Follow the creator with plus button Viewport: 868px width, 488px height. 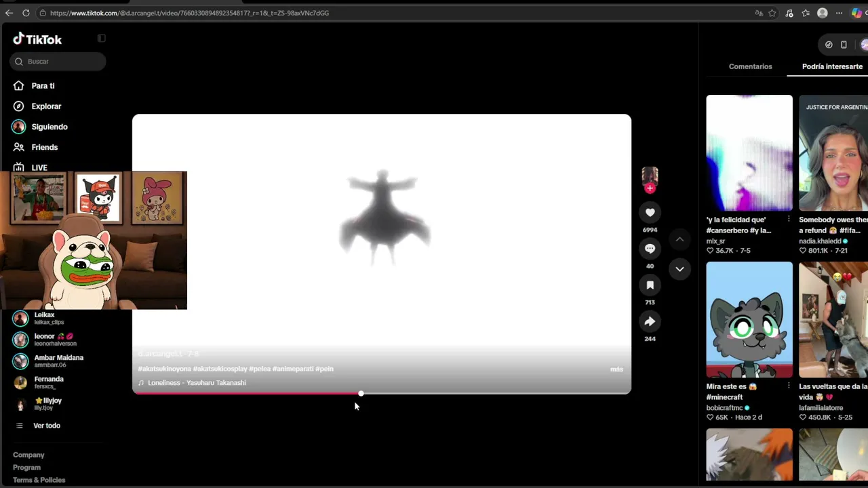point(650,188)
